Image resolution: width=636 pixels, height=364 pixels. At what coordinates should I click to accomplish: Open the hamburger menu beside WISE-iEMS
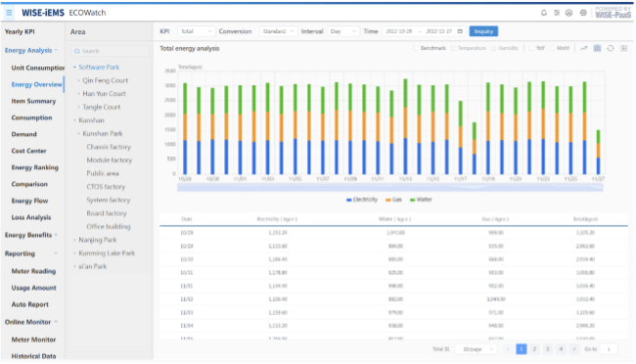[9, 13]
